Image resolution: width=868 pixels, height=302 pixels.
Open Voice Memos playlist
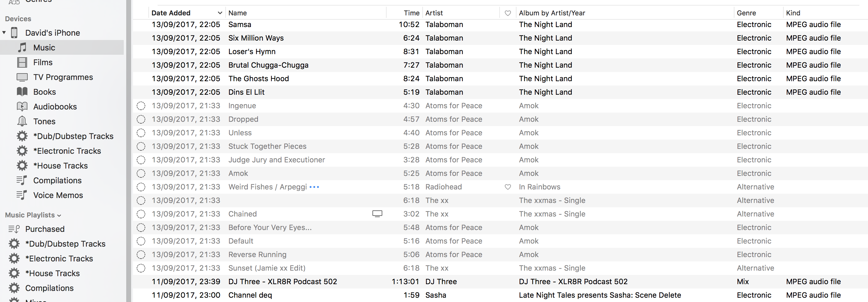click(58, 195)
